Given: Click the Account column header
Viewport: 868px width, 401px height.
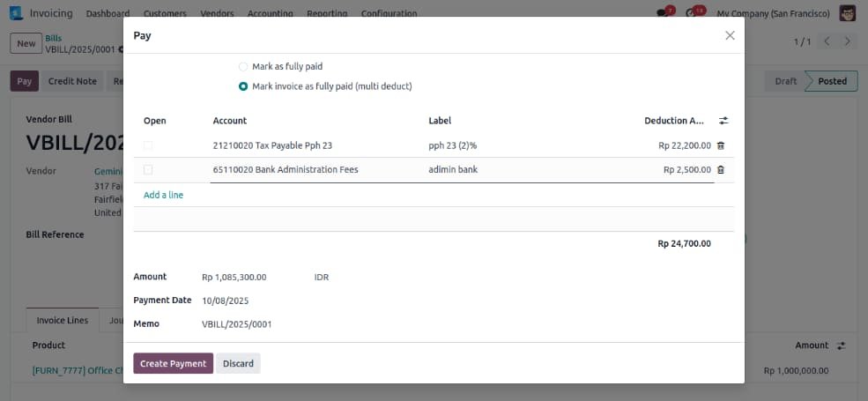Looking at the screenshot, I should (x=230, y=121).
